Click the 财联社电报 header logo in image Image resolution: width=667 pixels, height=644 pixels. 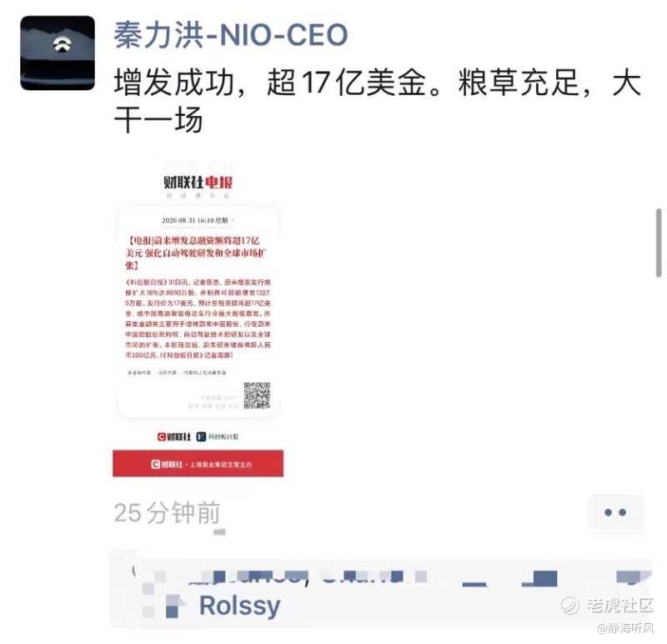(x=198, y=183)
